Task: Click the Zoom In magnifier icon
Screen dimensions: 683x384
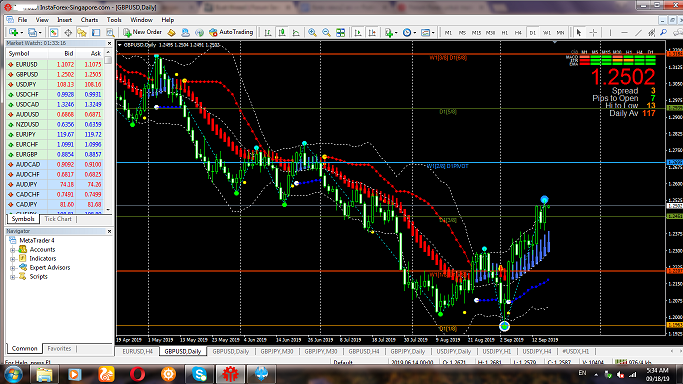Action: pos(312,33)
